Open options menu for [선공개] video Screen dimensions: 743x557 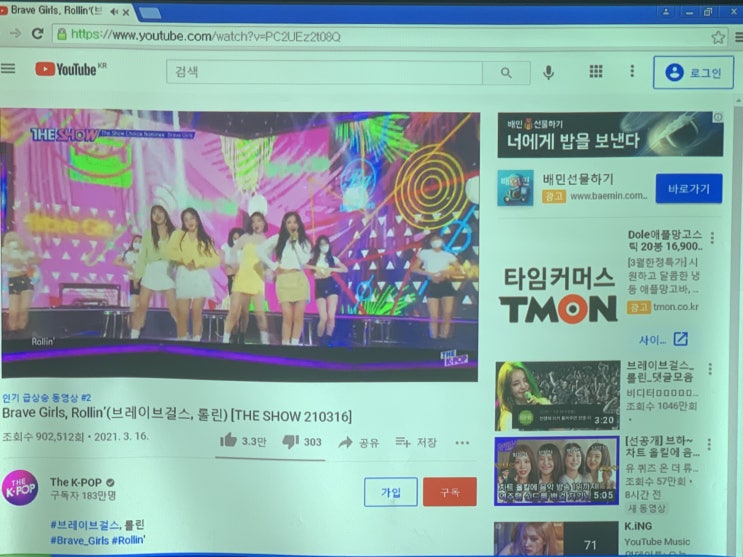pyautogui.click(x=709, y=444)
